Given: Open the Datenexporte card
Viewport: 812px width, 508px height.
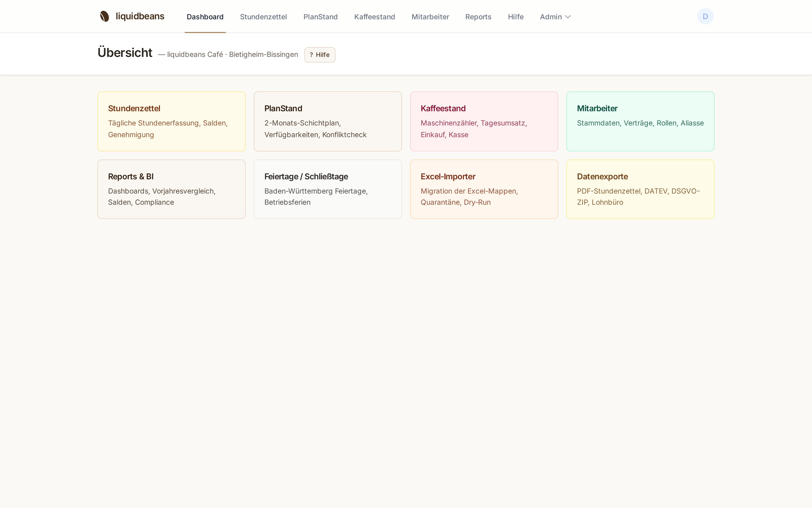Looking at the screenshot, I should tap(640, 189).
